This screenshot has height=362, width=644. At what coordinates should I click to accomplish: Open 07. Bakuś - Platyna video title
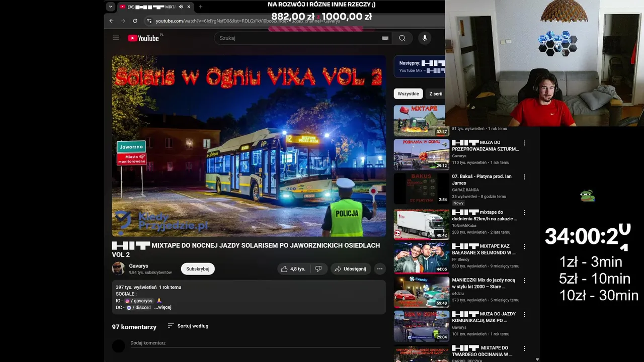coord(481,180)
